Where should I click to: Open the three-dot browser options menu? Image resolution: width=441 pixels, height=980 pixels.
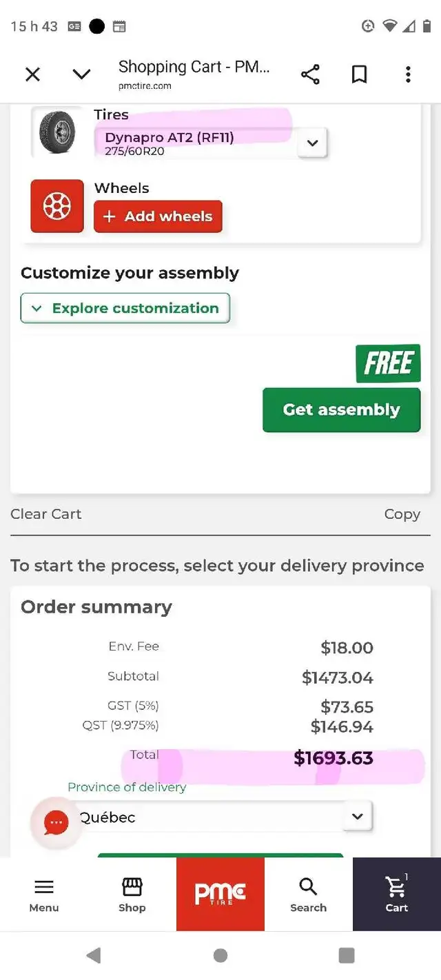408,74
